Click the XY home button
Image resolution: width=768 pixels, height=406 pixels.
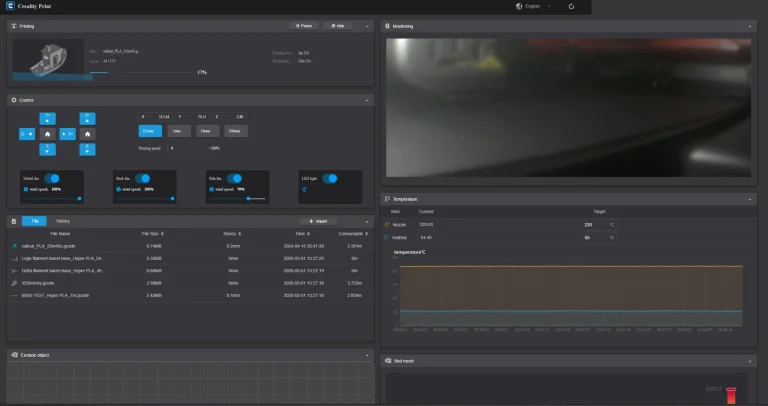pos(47,133)
